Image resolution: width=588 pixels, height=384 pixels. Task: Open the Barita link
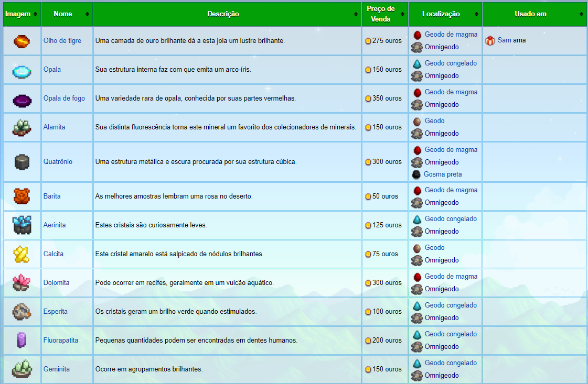[x=52, y=196]
